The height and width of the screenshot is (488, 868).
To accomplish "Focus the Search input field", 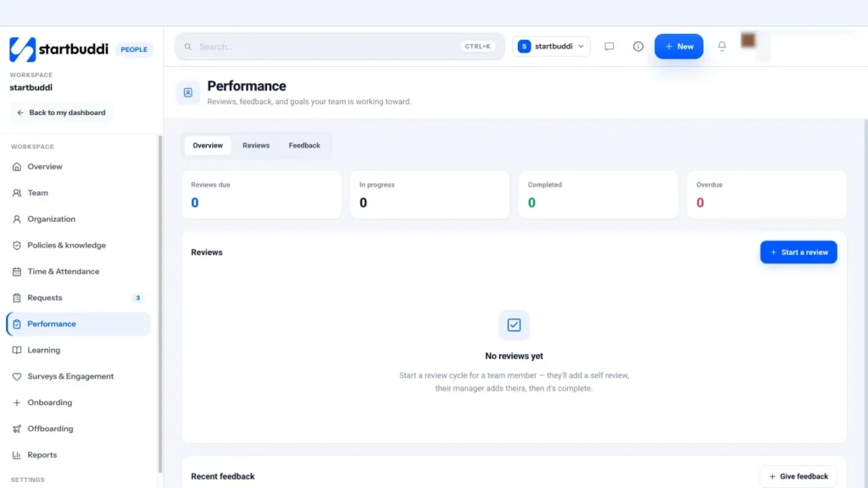I will [339, 47].
